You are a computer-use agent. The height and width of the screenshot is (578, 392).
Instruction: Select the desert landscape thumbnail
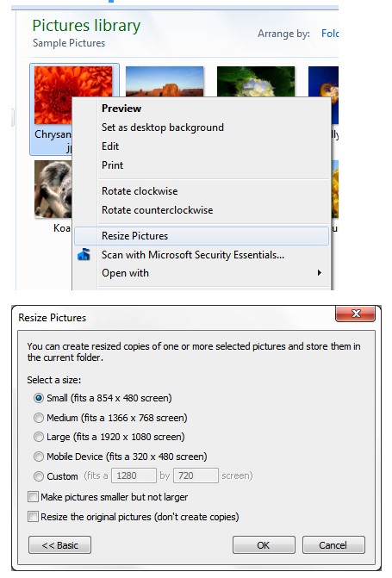165,82
